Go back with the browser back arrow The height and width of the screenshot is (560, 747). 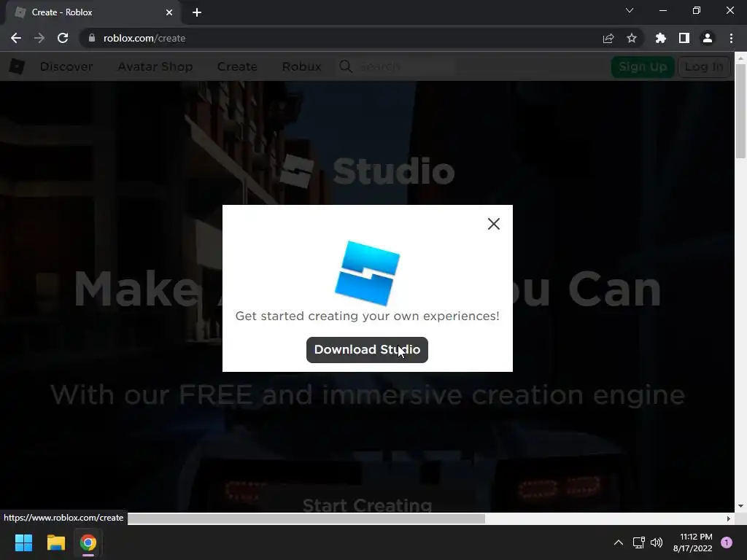16,38
